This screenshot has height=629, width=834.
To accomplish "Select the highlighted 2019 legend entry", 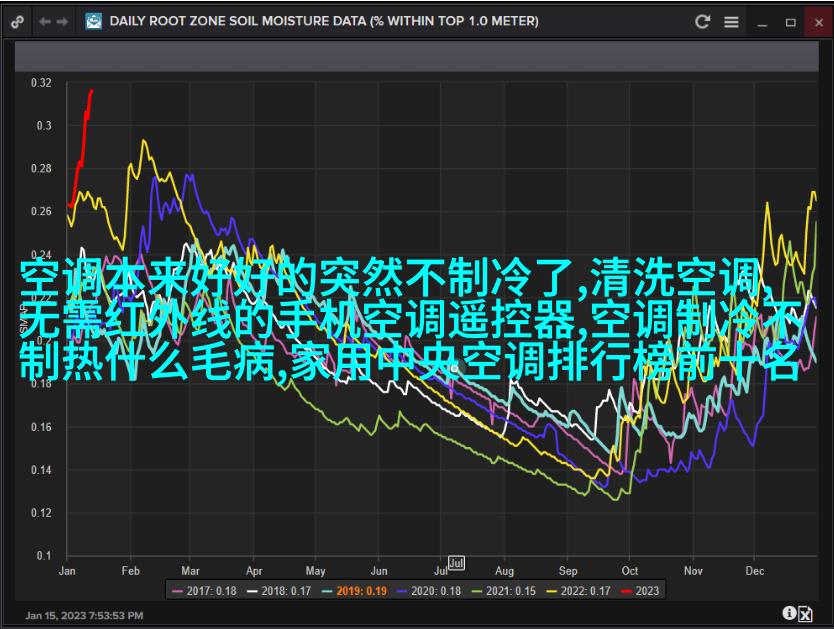I will [359, 591].
